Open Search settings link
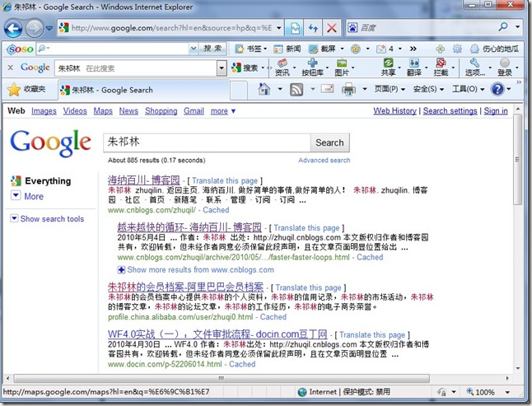This screenshot has width=532, height=406. click(x=450, y=111)
